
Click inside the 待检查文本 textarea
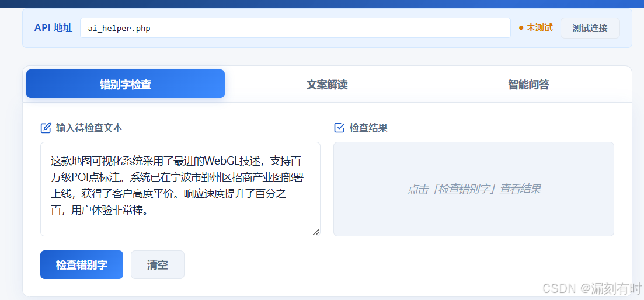point(180,189)
